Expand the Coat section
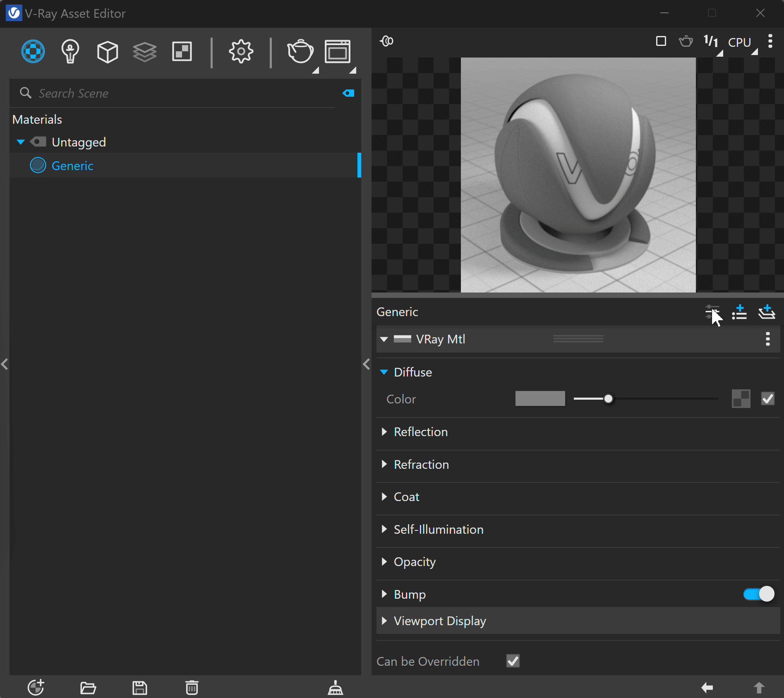This screenshot has height=698, width=784. pyautogui.click(x=384, y=497)
